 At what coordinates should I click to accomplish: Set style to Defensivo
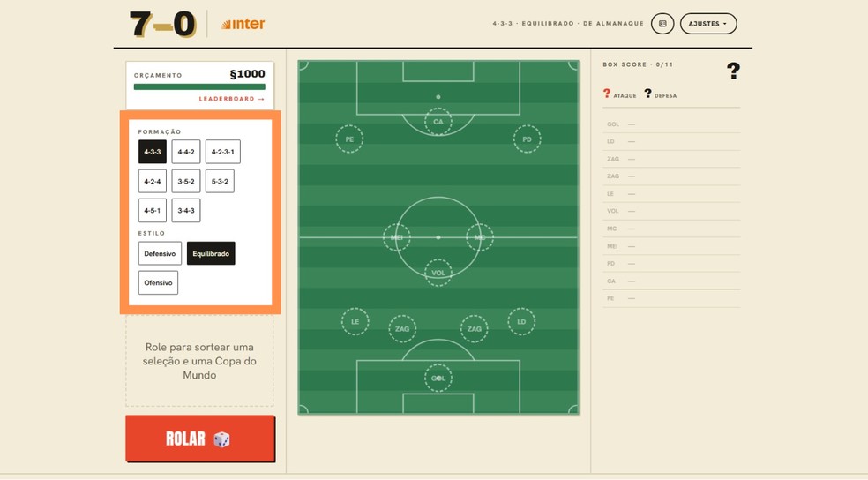tap(160, 253)
